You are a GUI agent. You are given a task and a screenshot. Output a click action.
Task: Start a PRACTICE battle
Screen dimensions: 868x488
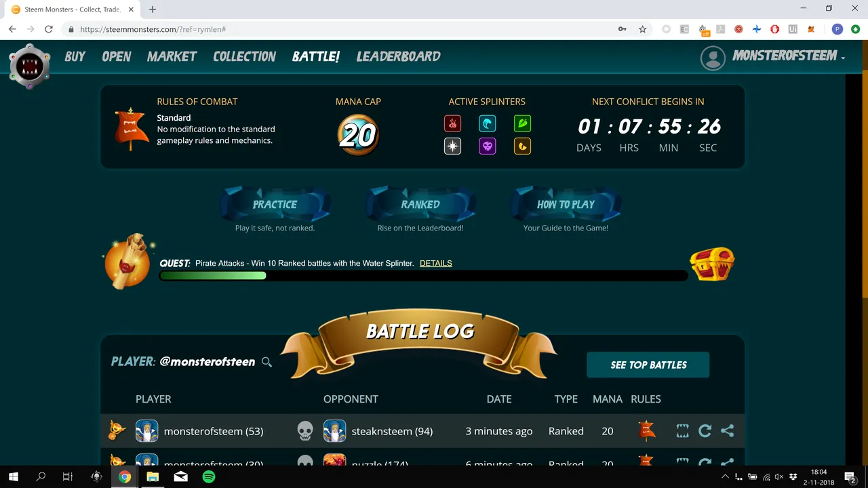click(275, 204)
